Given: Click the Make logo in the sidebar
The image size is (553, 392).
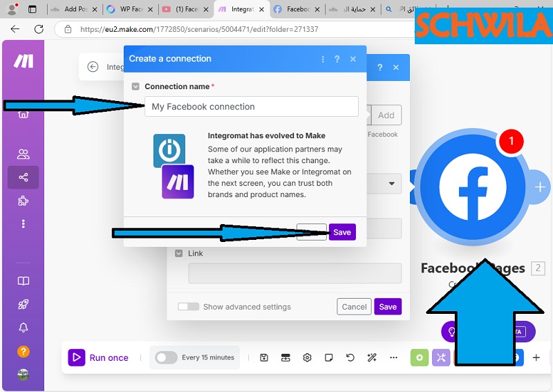Looking at the screenshot, I should pyautogui.click(x=24, y=61).
